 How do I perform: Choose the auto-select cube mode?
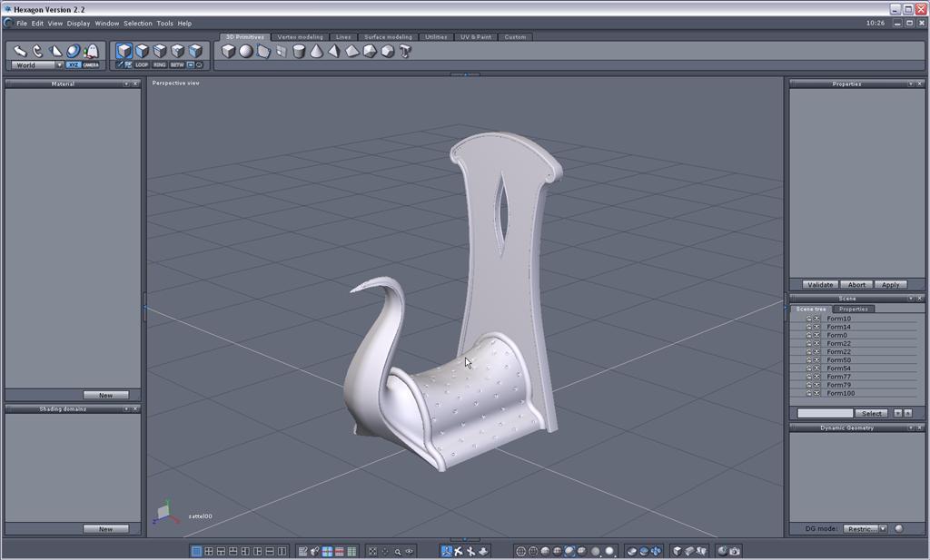pyautogui.click(x=196, y=51)
